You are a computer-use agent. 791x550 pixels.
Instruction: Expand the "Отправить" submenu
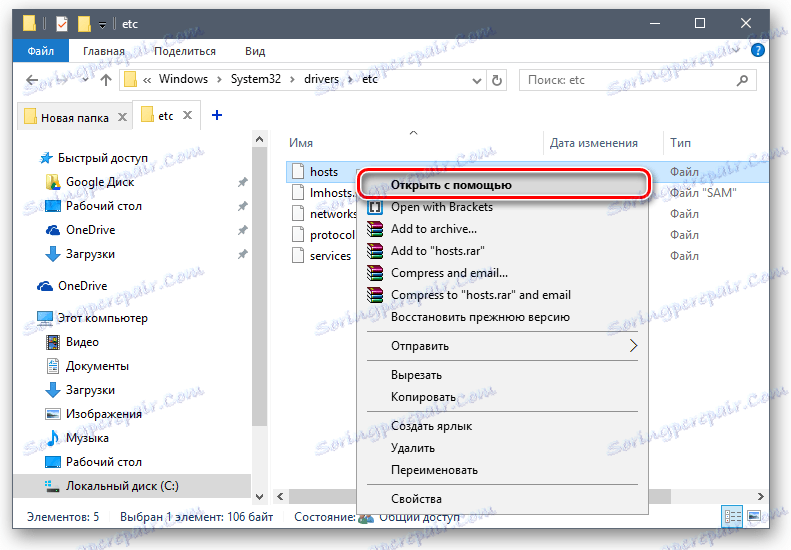tap(502, 346)
